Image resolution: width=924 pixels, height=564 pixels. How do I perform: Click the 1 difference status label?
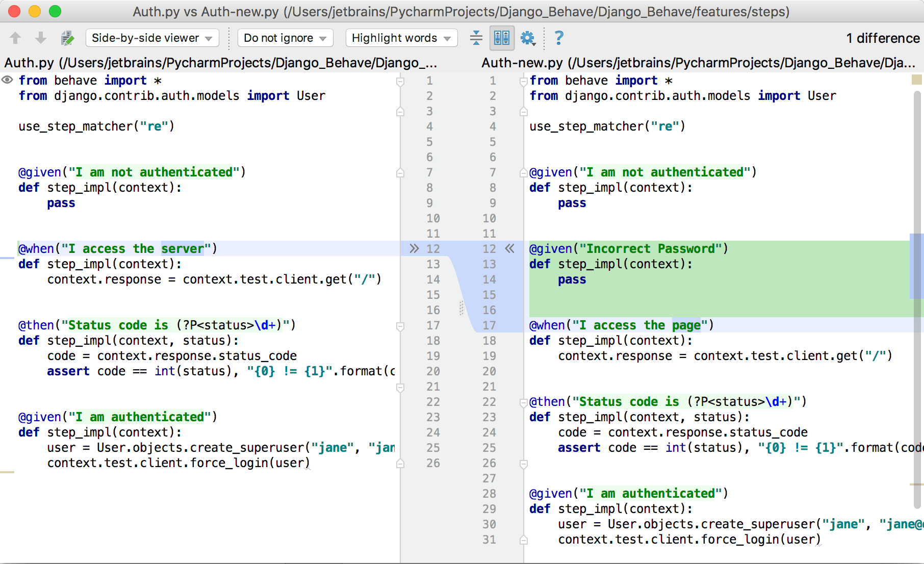(882, 38)
